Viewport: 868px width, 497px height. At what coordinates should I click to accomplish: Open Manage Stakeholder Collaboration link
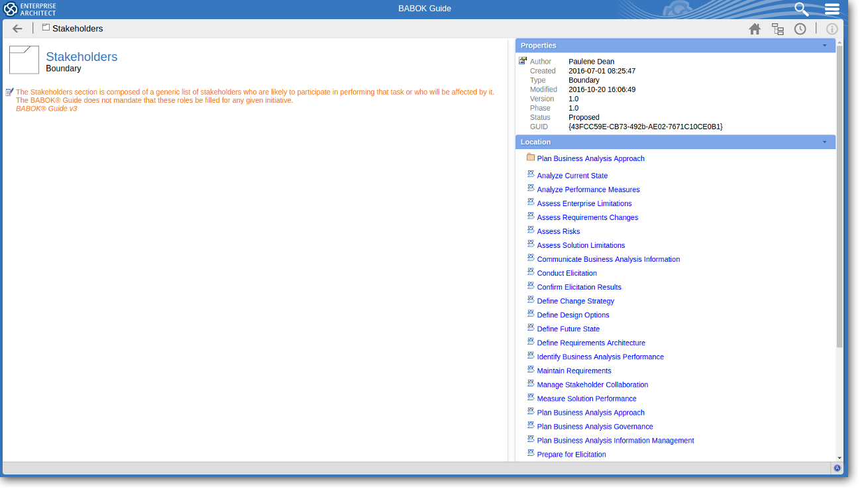[x=592, y=384]
